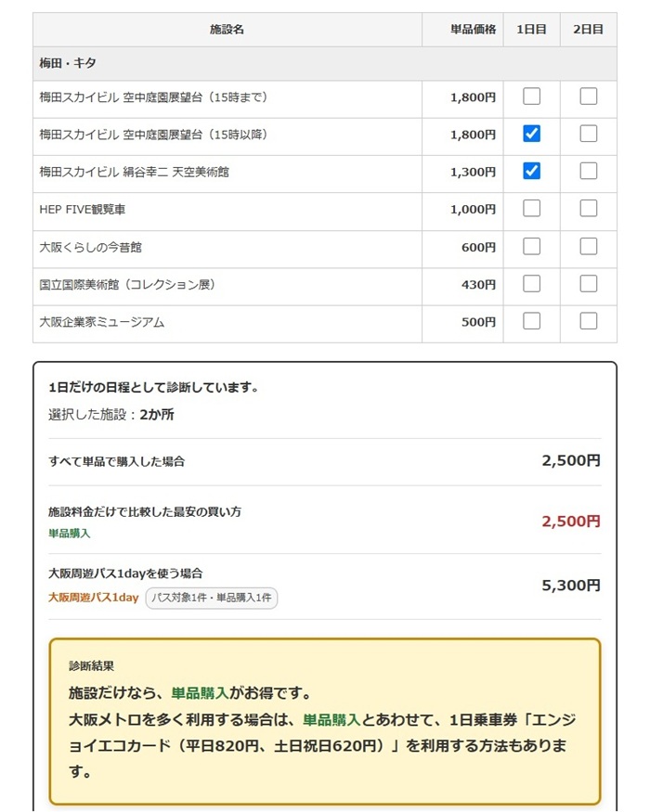Click the パス対象1件・単品購入1件 badge
Image resolution: width=650 pixels, height=812 pixels.
tap(212, 598)
